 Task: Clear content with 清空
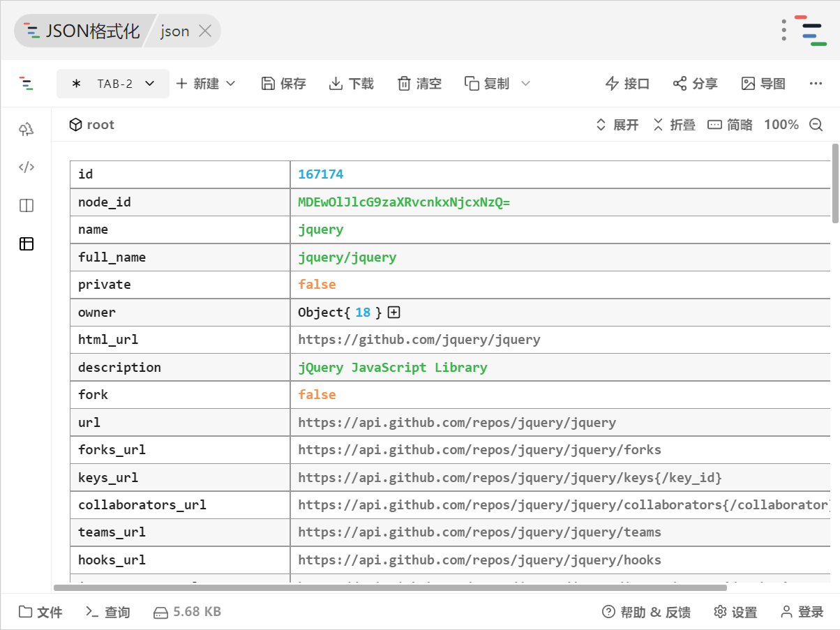[419, 84]
